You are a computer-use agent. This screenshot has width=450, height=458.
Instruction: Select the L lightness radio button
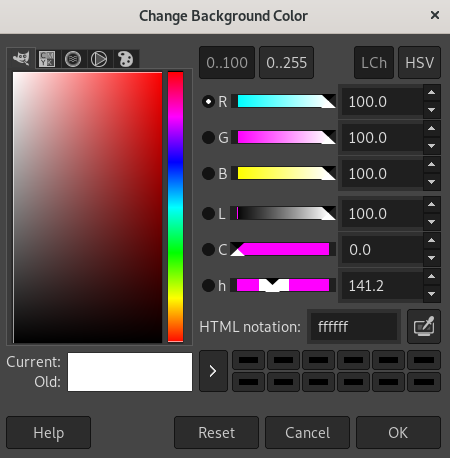208,213
